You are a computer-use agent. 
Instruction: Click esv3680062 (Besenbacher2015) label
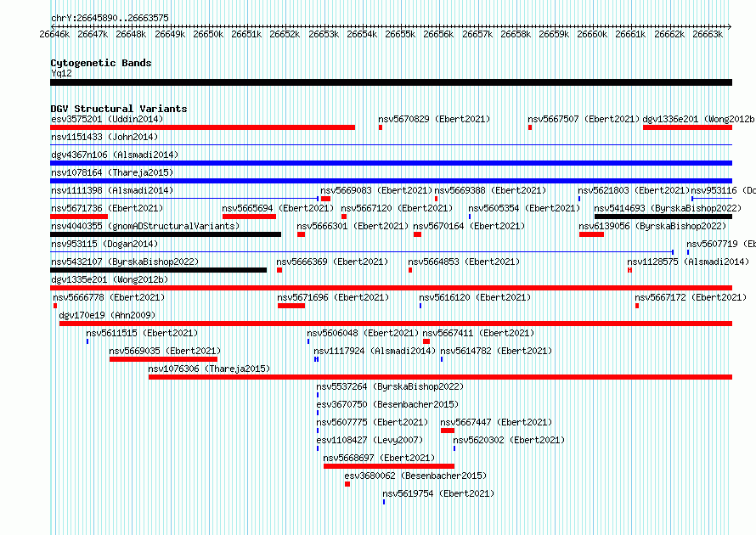(x=415, y=476)
